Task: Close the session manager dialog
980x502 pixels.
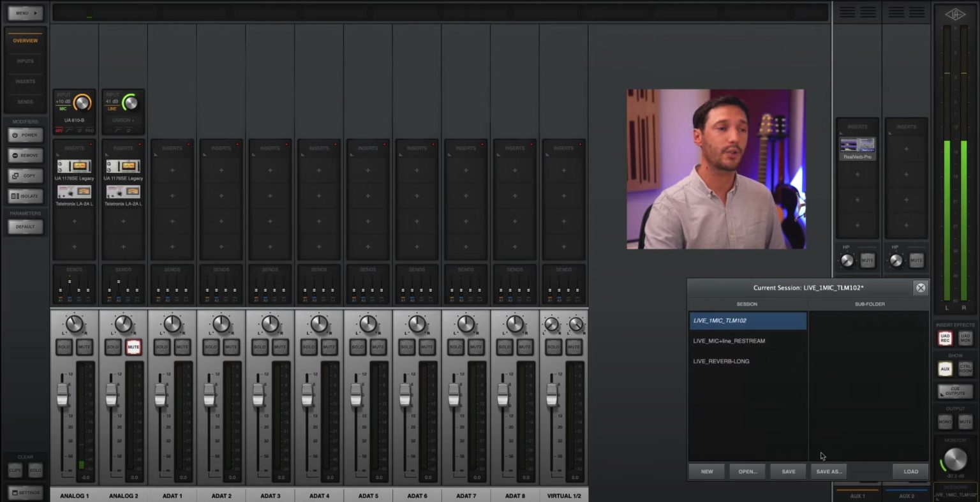Action: coord(920,288)
